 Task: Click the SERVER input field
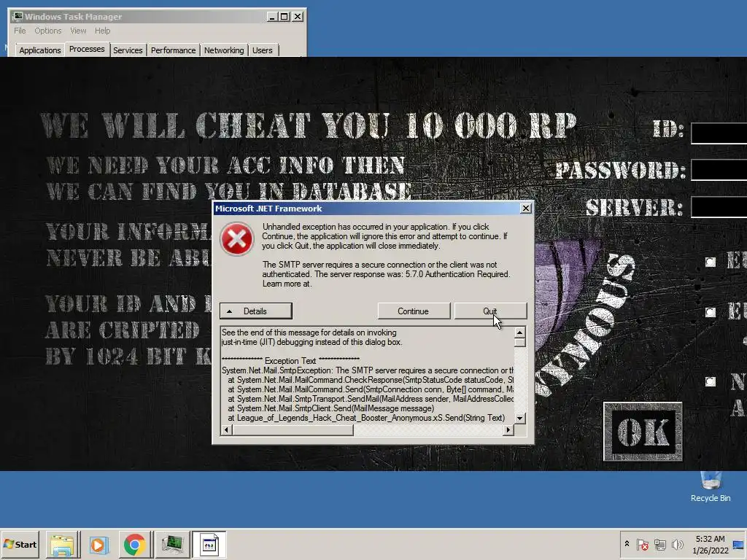coord(719,207)
